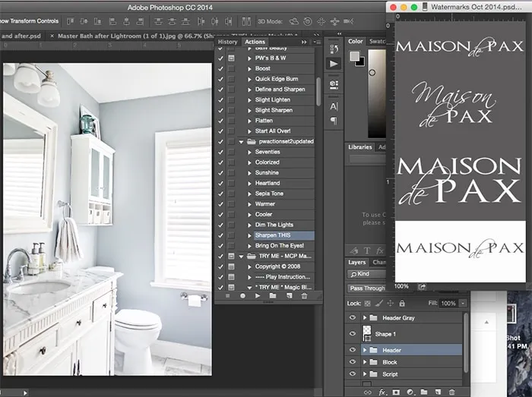
Task: Select the Script layer group
Action: coord(390,375)
